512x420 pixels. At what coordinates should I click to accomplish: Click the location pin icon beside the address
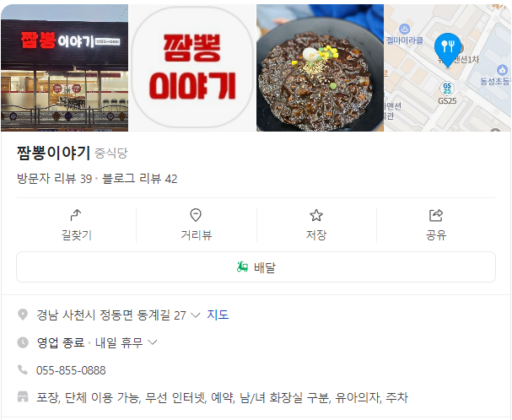point(23,315)
